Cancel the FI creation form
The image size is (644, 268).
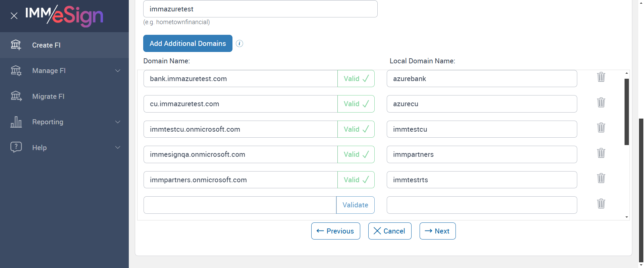pyautogui.click(x=389, y=231)
